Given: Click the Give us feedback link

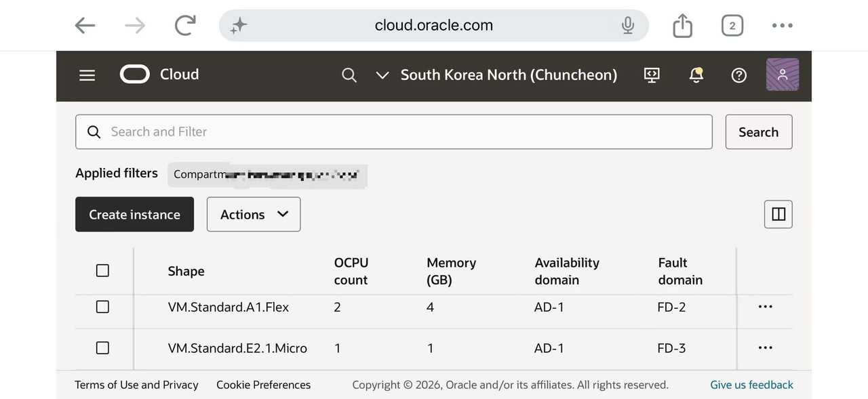Looking at the screenshot, I should pos(751,385).
